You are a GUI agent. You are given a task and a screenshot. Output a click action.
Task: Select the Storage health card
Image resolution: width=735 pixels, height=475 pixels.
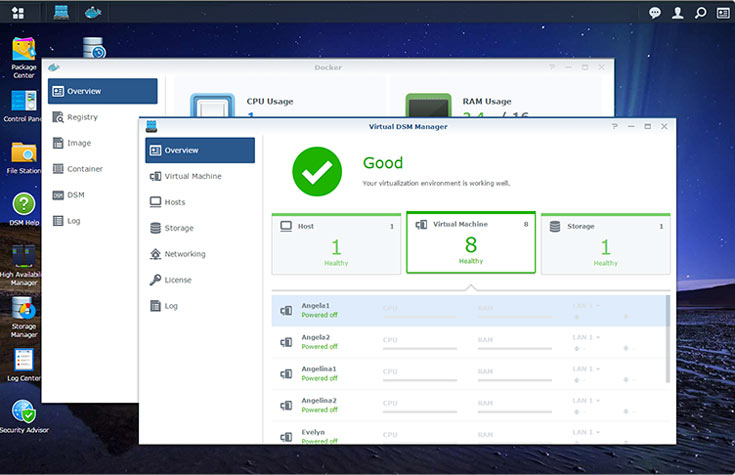[x=605, y=243]
